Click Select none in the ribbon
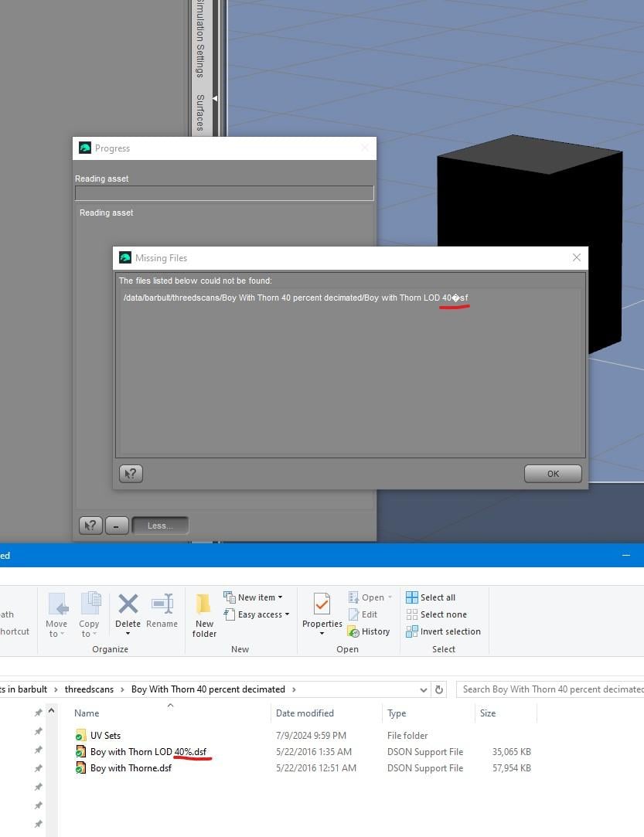This screenshot has height=837, width=644. (436, 614)
